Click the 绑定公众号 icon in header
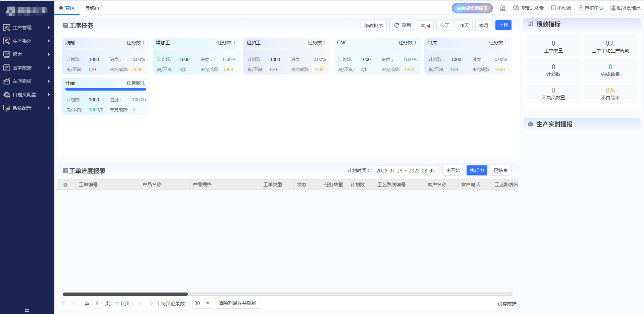Image resolution: width=644 pixels, height=314 pixels. pyautogui.click(x=516, y=8)
